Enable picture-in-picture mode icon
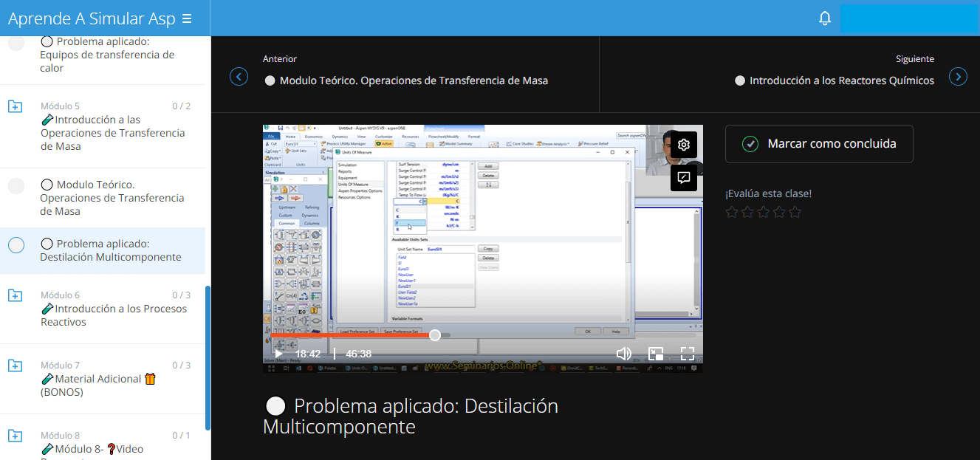Screen dimensions: 980x460 (x=656, y=354)
